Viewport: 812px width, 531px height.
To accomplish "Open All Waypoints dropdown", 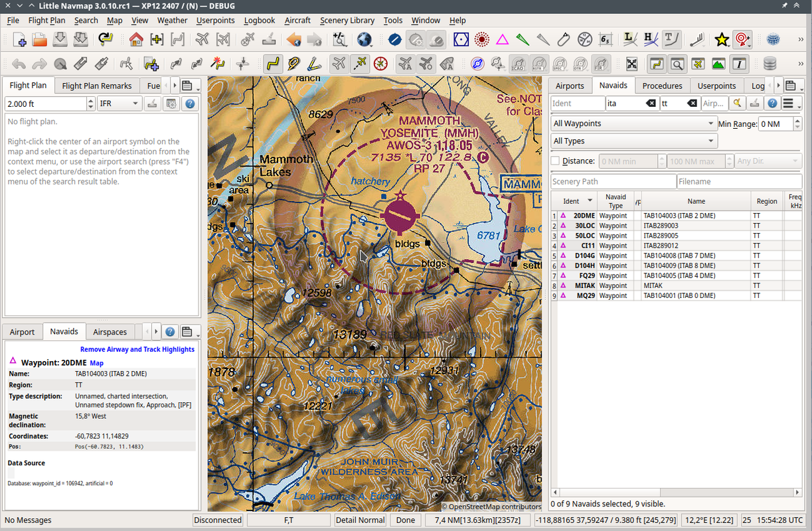I will point(634,123).
